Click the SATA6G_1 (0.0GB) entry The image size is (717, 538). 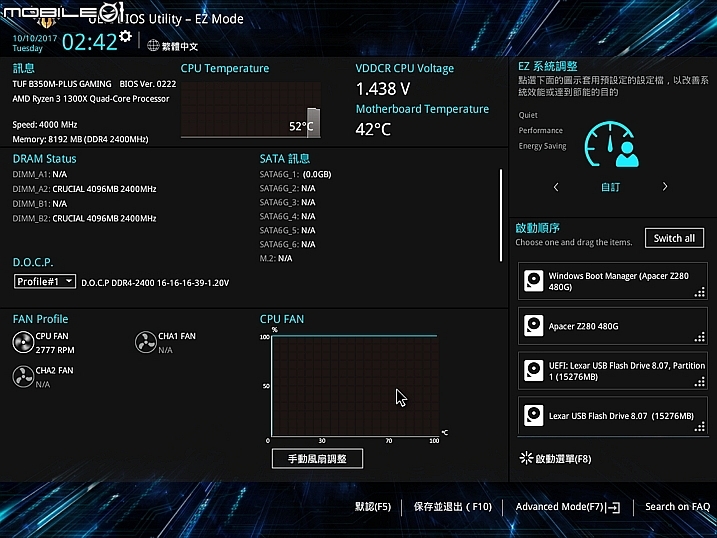click(x=295, y=174)
